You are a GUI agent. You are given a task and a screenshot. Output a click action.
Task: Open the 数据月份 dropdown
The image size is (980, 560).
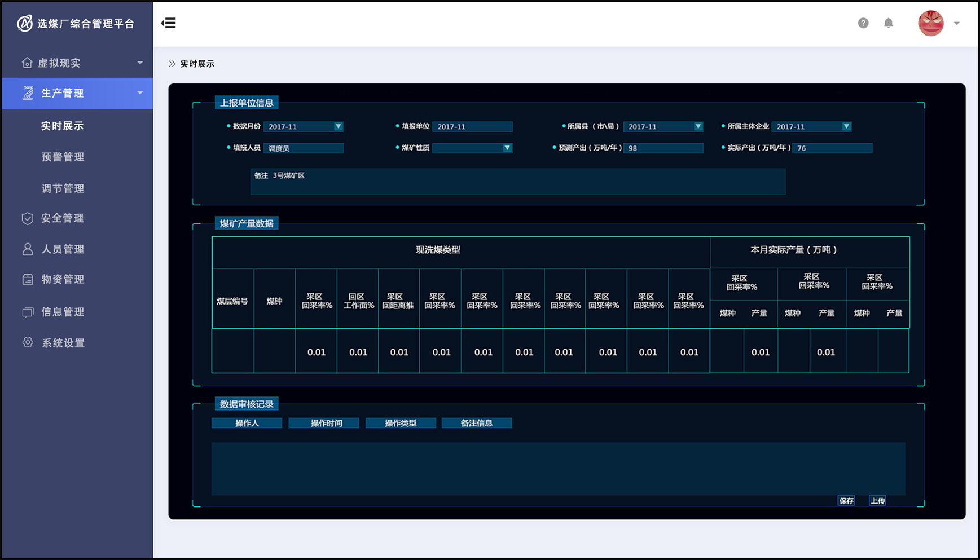point(338,127)
